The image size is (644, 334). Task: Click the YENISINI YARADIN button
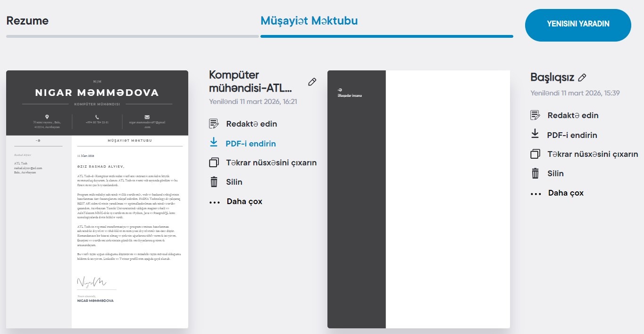[x=578, y=24]
